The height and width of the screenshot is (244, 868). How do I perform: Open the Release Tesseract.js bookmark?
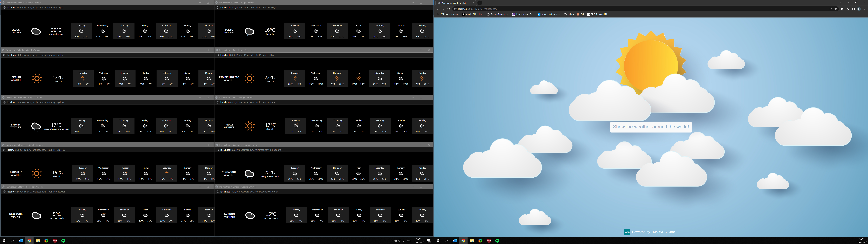click(x=498, y=14)
